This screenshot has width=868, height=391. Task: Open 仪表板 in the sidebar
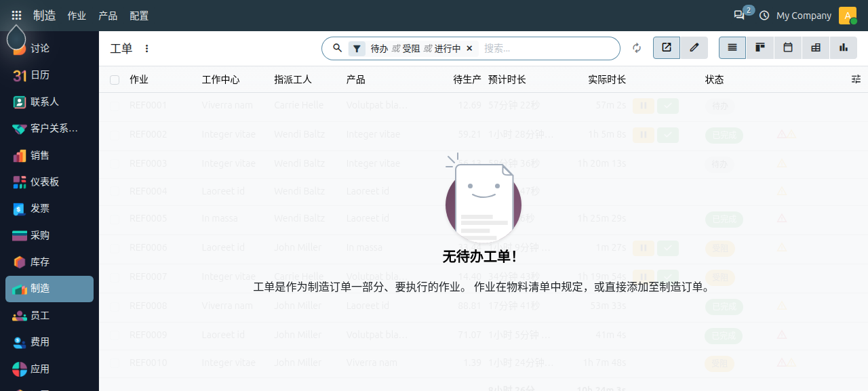coord(50,182)
